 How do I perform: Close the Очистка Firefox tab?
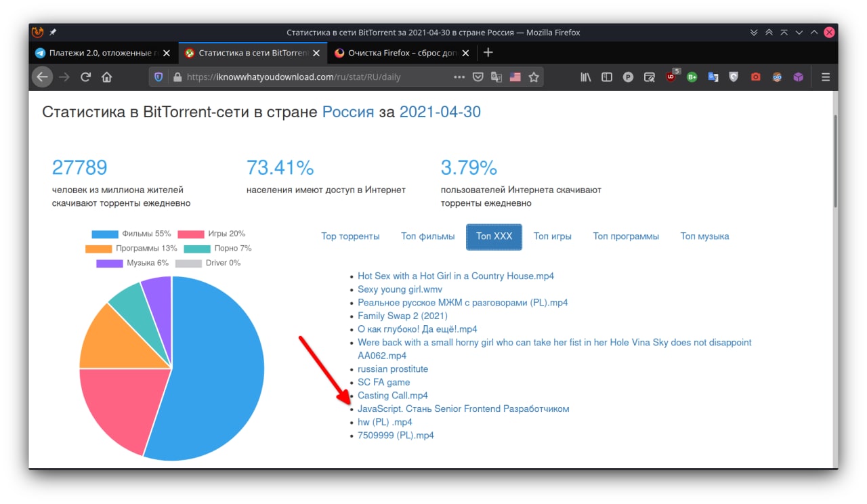[466, 53]
